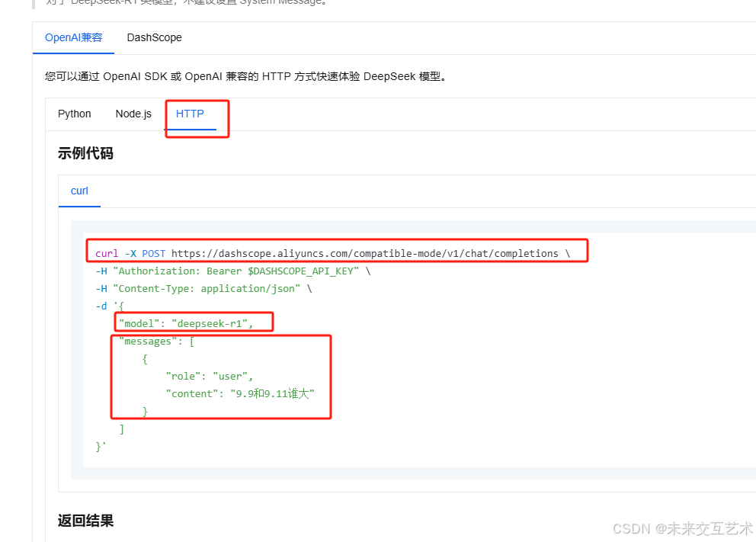Click the Authorization Bearer header line
Viewport: 756px width, 542px height.
pyautogui.click(x=233, y=271)
